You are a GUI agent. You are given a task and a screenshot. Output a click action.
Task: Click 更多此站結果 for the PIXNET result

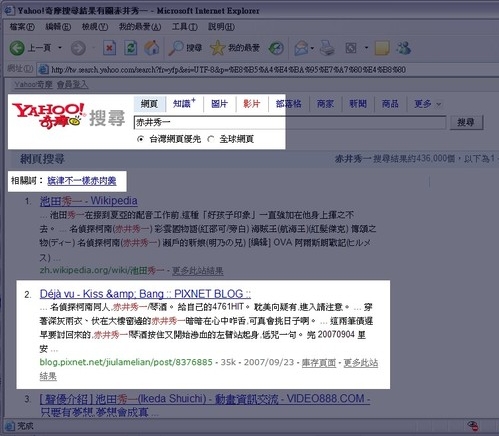(361, 363)
